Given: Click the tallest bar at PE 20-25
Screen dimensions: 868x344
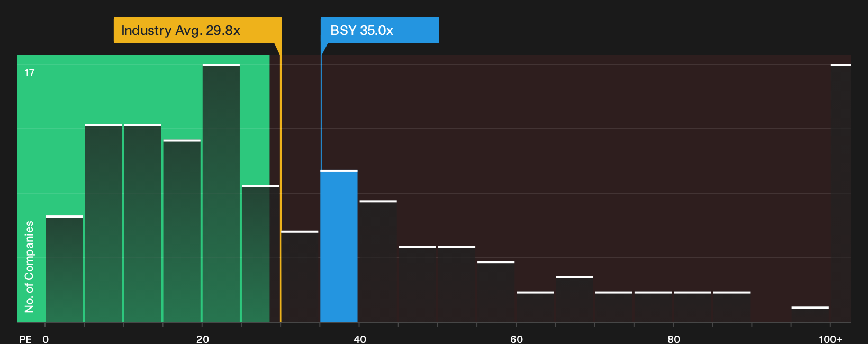Looking at the screenshot, I should click(221, 193).
